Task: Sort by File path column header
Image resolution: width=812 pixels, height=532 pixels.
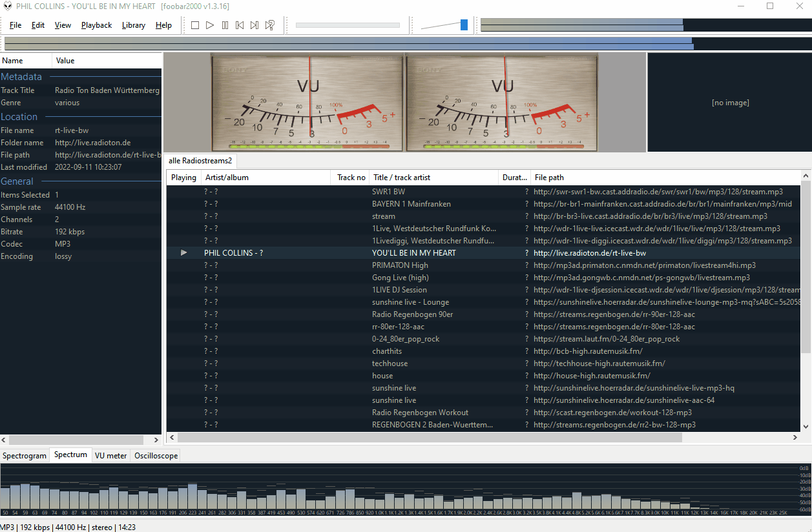Action: tap(666, 177)
